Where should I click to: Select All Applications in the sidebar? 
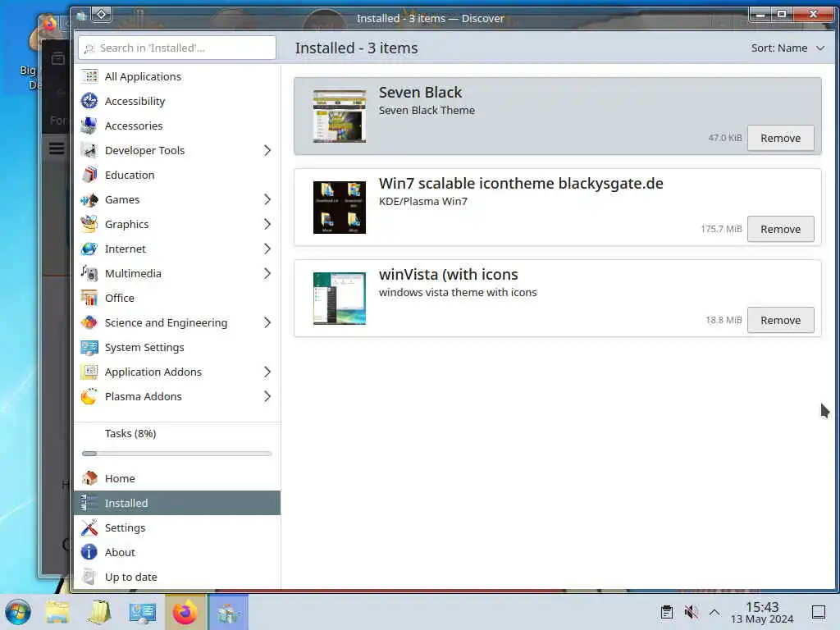177,76
